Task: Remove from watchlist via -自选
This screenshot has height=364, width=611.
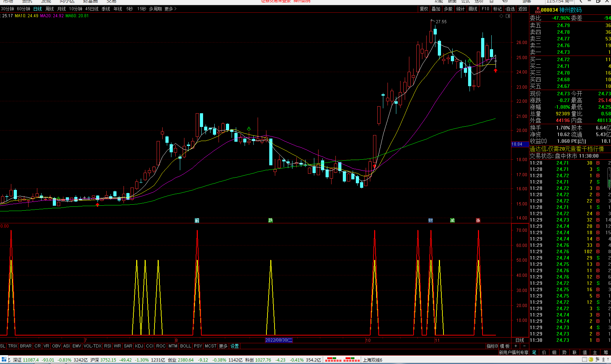Action: click(510, 9)
